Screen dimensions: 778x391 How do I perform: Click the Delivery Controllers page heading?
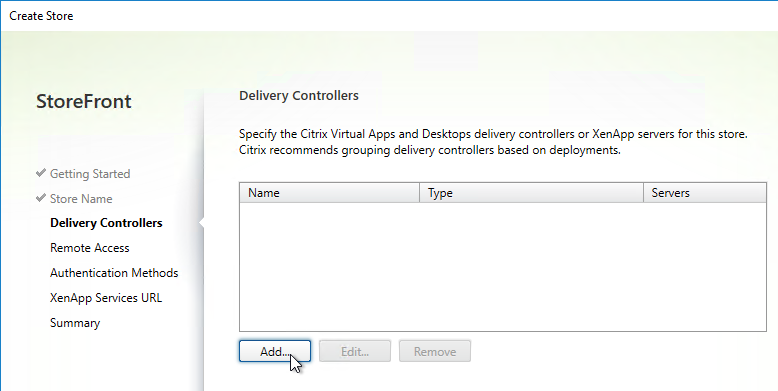tap(299, 95)
